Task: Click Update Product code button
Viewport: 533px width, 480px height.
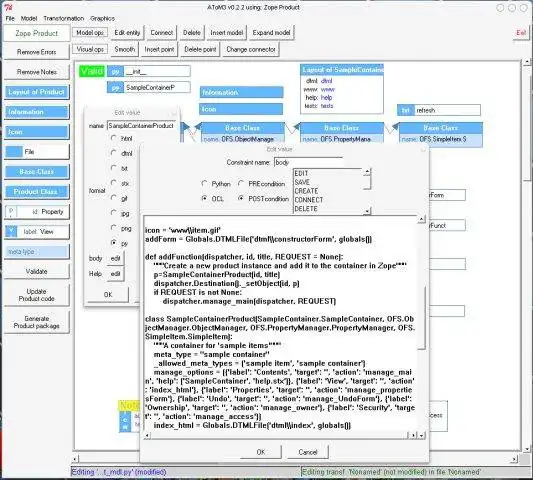Action: pyautogui.click(x=36, y=295)
